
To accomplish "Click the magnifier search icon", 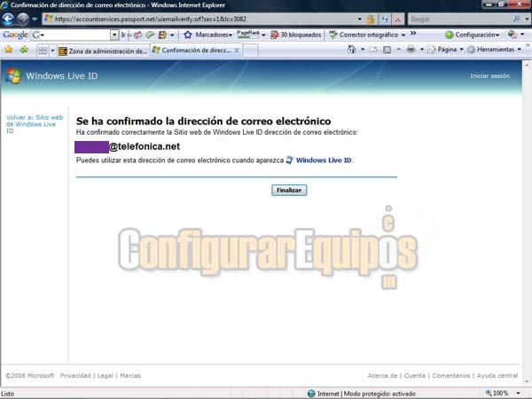I will [x=517, y=19].
